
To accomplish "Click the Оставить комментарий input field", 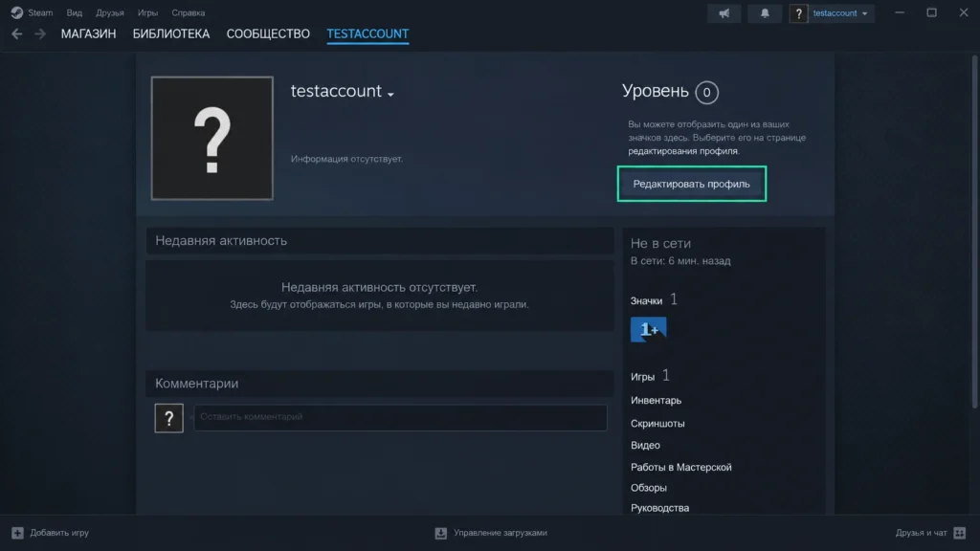I will 400,417.
